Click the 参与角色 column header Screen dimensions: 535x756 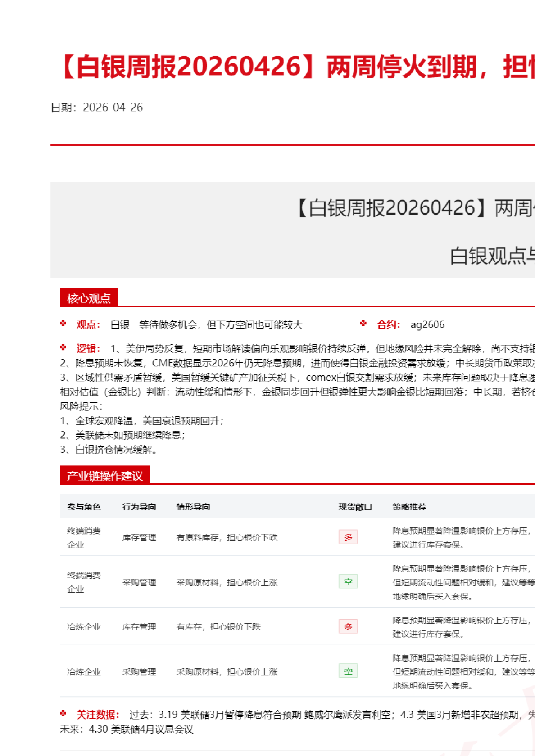84,507
